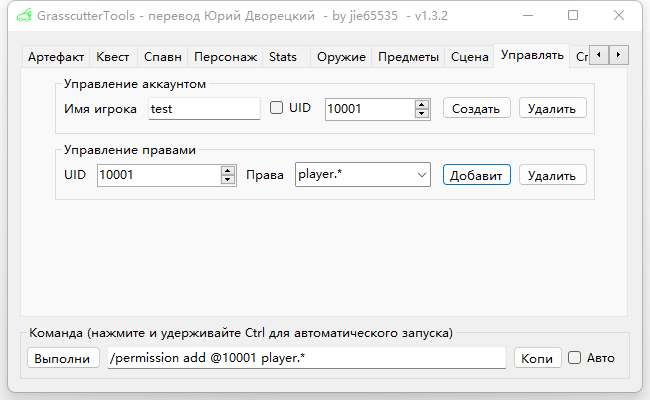Switch to the Артефакт tab
The height and width of the screenshot is (400, 650).
56,57
